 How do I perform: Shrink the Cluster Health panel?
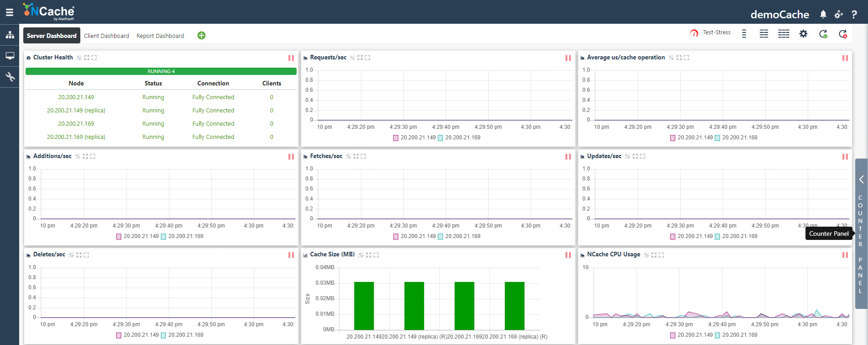coord(79,58)
